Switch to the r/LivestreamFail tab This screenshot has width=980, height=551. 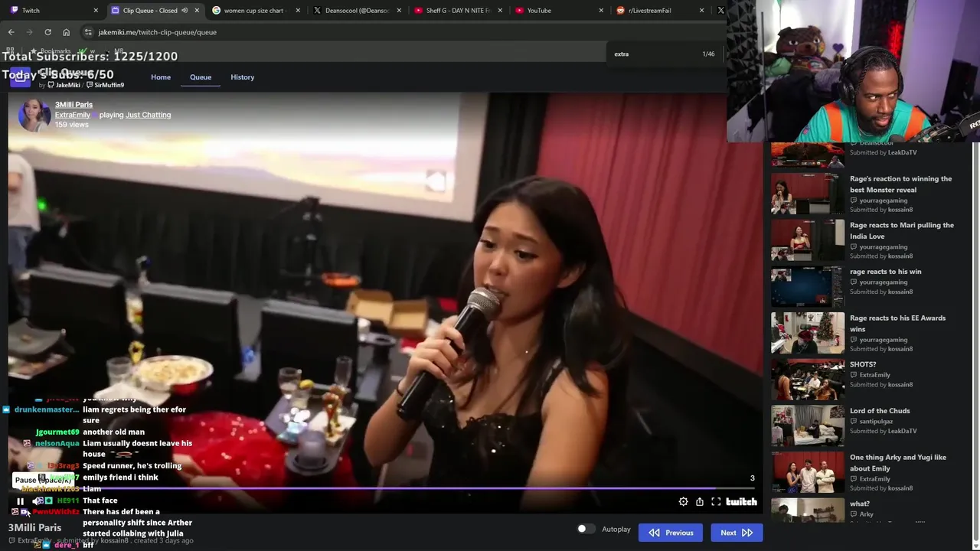click(x=660, y=11)
